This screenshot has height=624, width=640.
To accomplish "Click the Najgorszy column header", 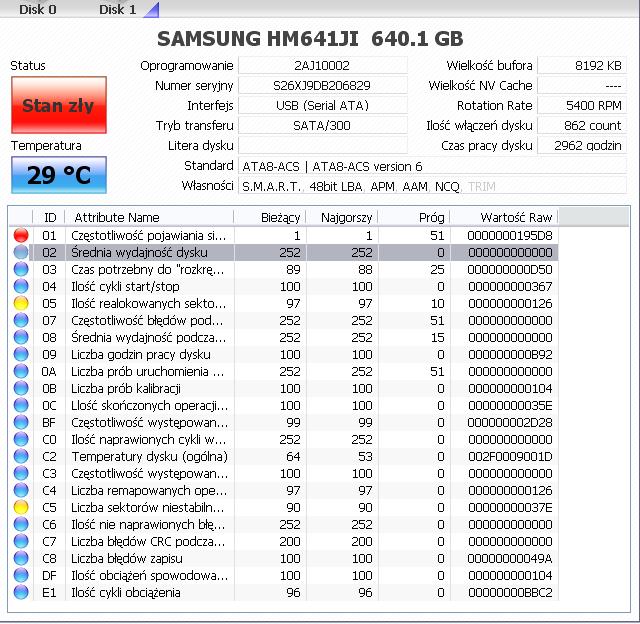I will click(342, 217).
